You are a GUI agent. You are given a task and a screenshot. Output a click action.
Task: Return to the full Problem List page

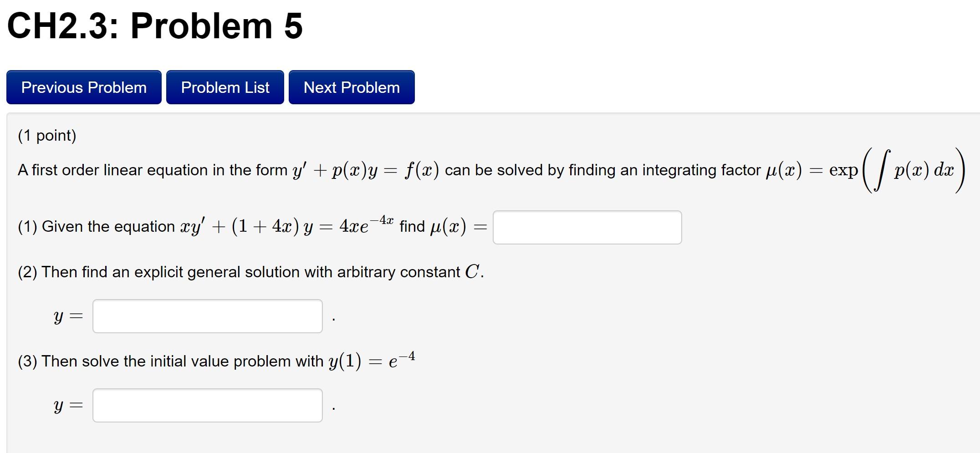[225, 87]
